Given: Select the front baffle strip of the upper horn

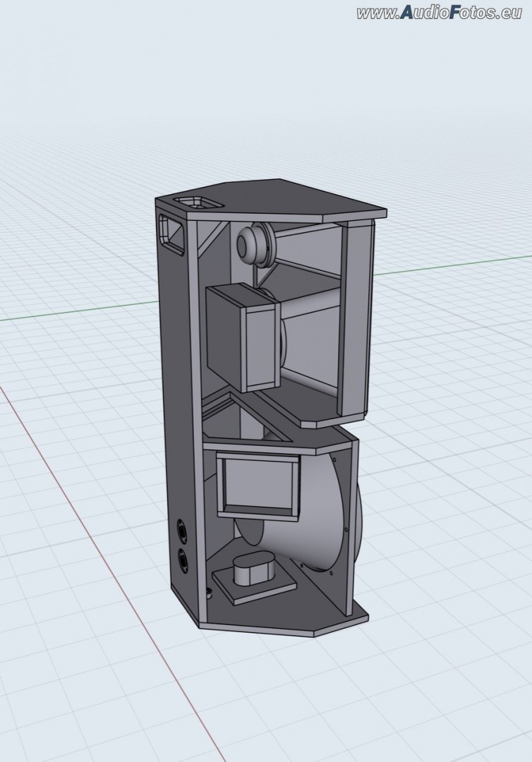Looking at the screenshot, I should 357,318.
